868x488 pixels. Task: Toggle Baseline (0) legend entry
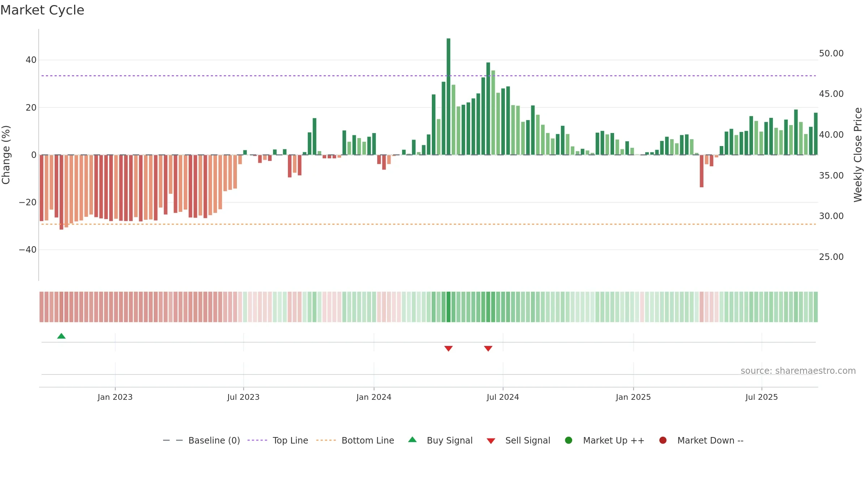pos(201,440)
